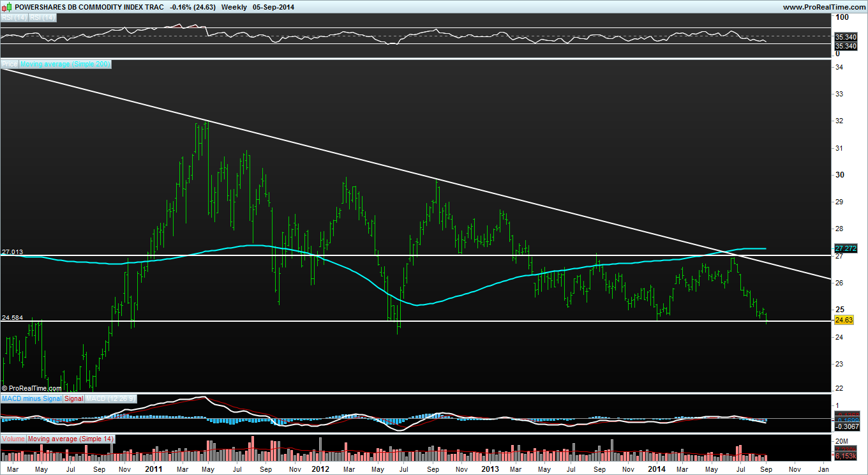The image size is (868, 475).
Task: Click the upper 35.340 RSI value tag
Action: pyautogui.click(x=846, y=38)
